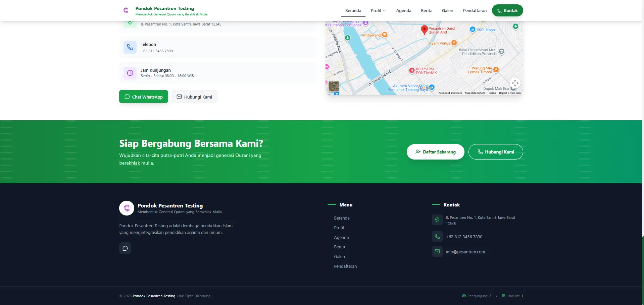Open the Agenda page from navbar
644x305 pixels.
(x=403, y=11)
